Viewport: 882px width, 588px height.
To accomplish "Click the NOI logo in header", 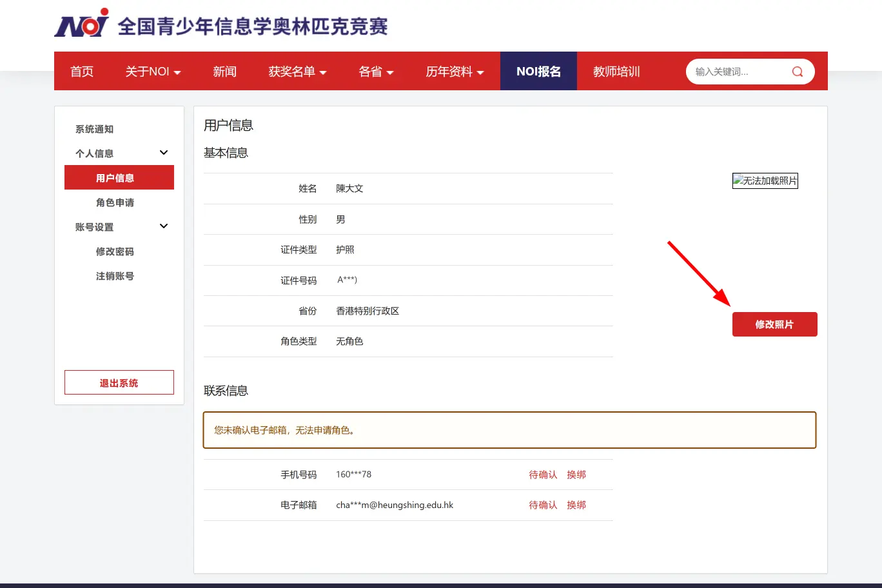I will click(x=82, y=23).
